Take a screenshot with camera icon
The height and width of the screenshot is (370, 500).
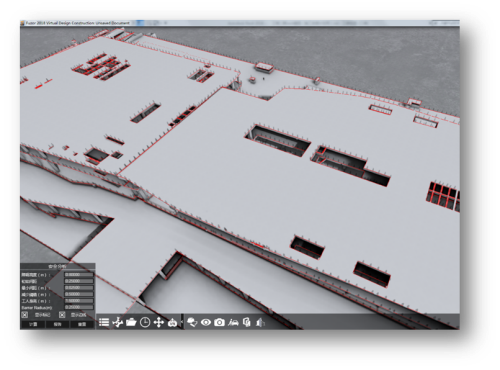(x=219, y=322)
